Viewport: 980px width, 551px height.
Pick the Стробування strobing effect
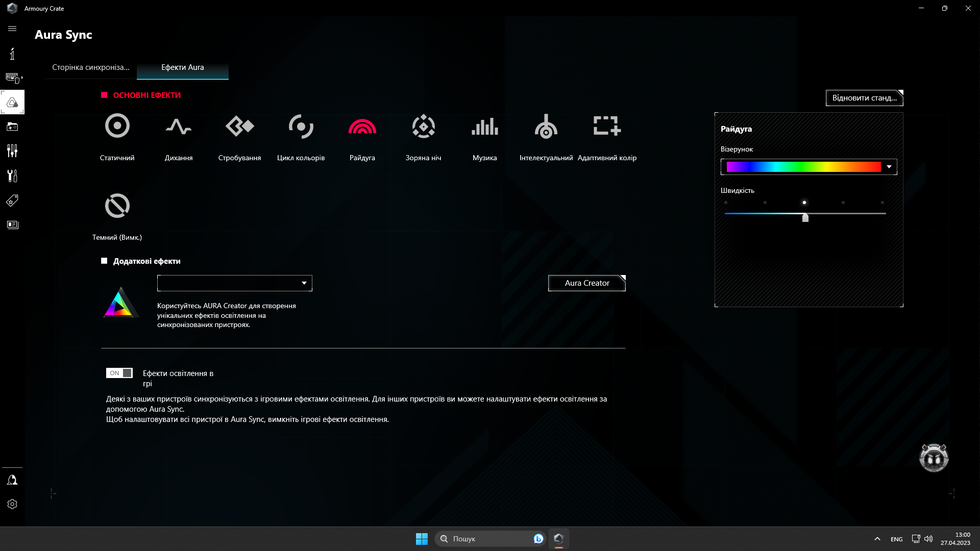[x=239, y=137]
